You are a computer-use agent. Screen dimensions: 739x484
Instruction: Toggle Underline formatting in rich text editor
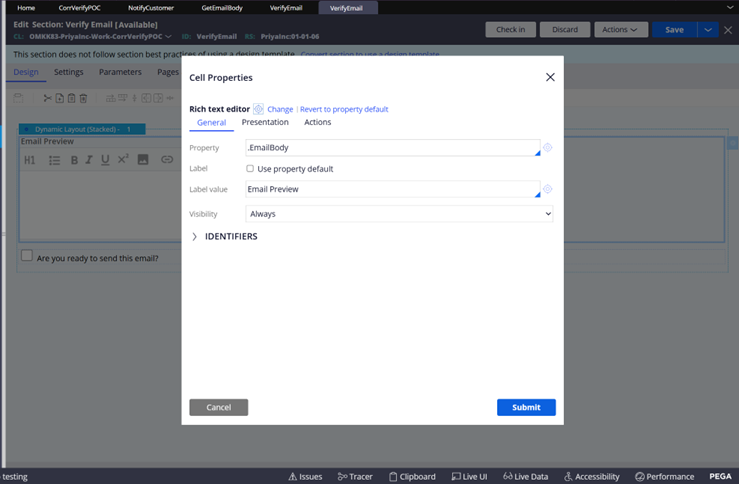[x=105, y=160]
